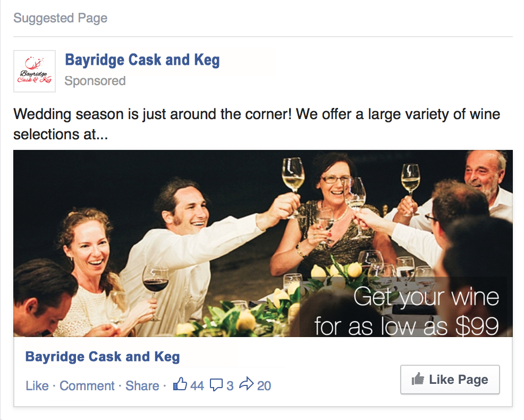This screenshot has height=420, width=524.
Task: Click the Suggested Page heading
Action: tap(61, 18)
